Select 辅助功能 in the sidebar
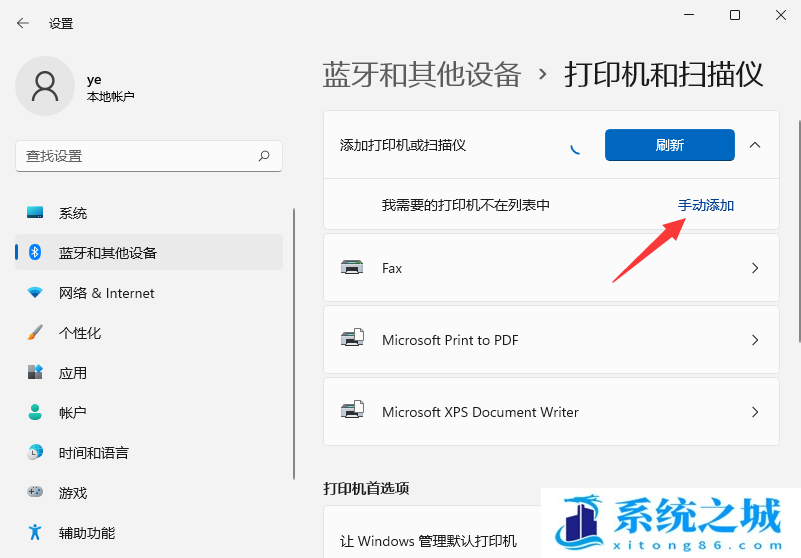The width and height of the screenshot is (801, 558). [x=86, y=533]
